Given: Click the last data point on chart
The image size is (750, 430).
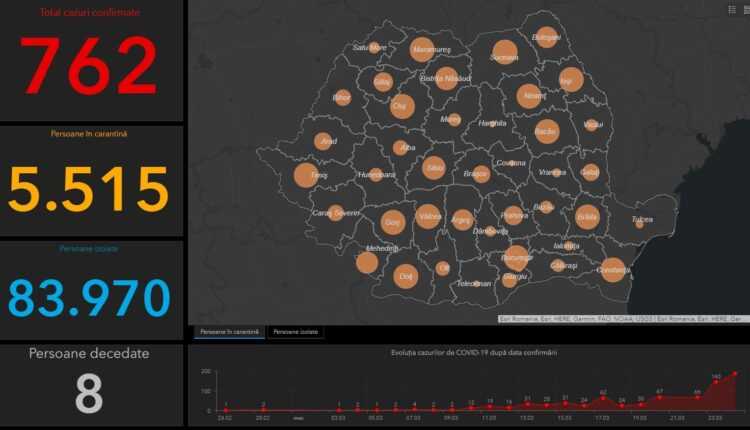Looking at the screenshot, I should (x=735, y=373).
